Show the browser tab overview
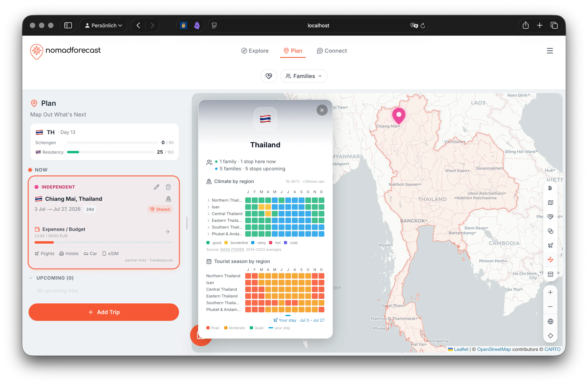This screenshot has height=385, width=588. click(x=554, y=25)
